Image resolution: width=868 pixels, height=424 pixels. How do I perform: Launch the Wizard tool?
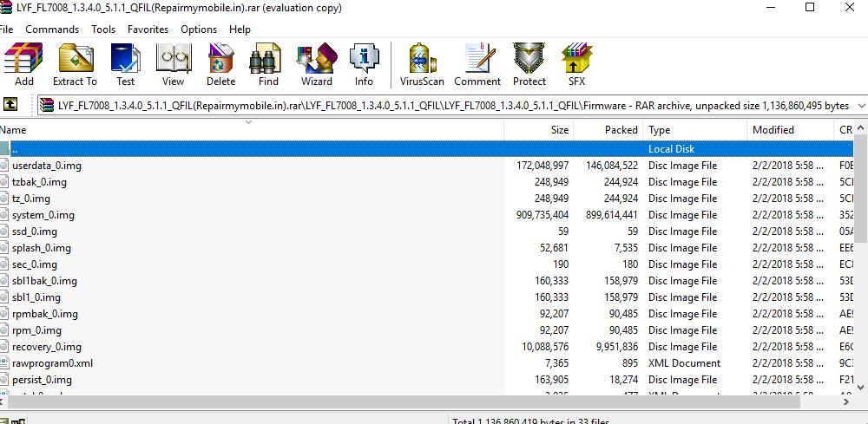coord(316,65)
